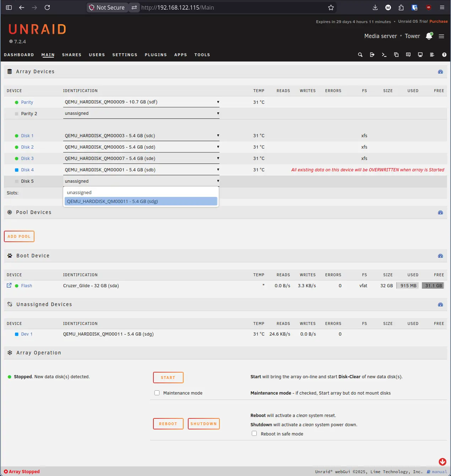
Task: Open the browser extensions puzzle icon
Action: pyautogui.click(x=401, y=7)
